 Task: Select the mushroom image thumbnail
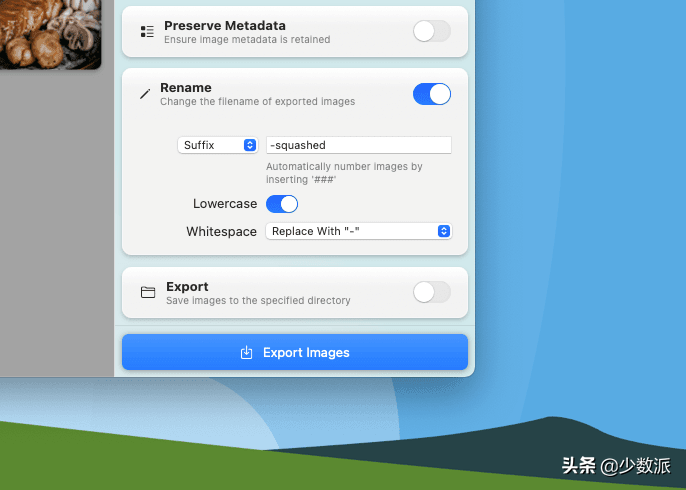point(50,34)
